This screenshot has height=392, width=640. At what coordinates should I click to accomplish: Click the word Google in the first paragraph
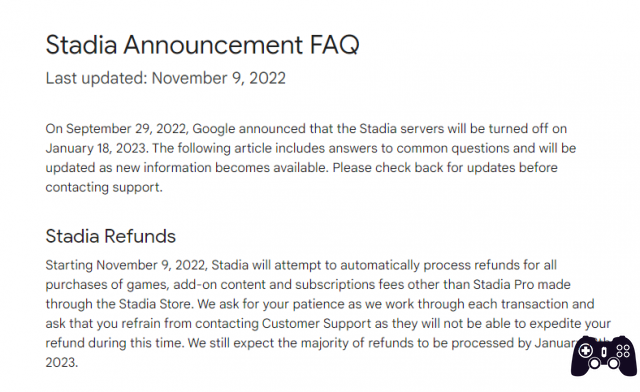pos(214,129)
